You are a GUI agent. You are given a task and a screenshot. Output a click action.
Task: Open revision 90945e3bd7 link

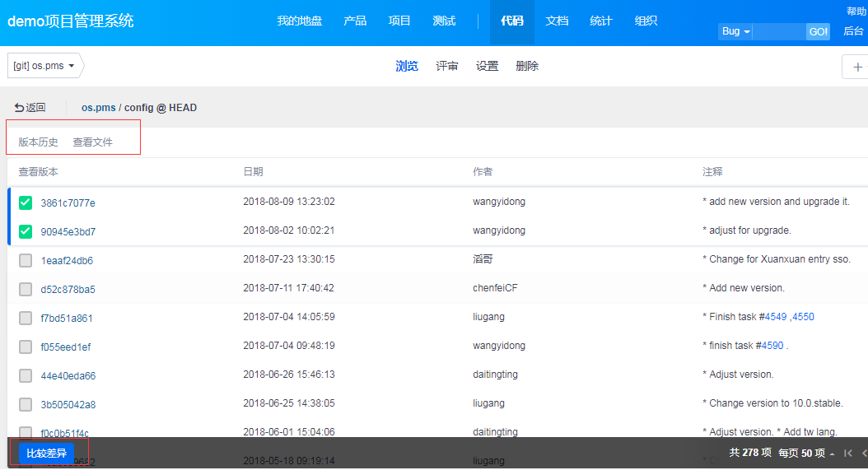(68, 232)
